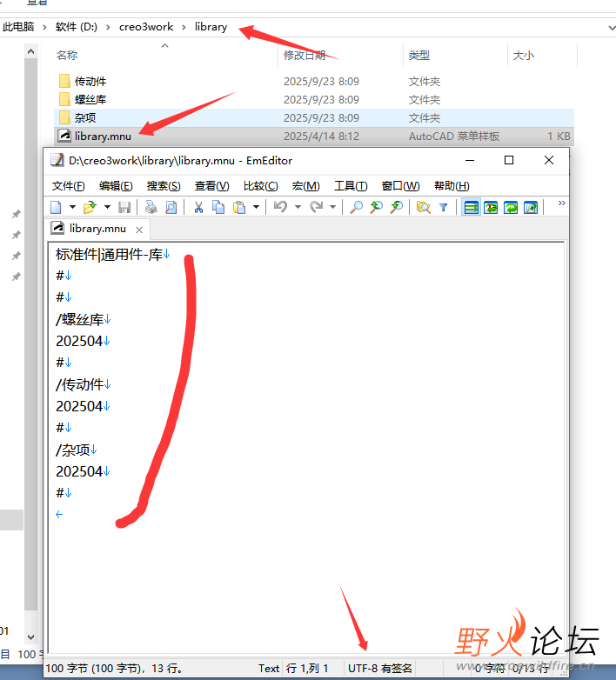The image size is (616, 680).
Task: Click the Print icon in toolbar
Action: point(151,207)
